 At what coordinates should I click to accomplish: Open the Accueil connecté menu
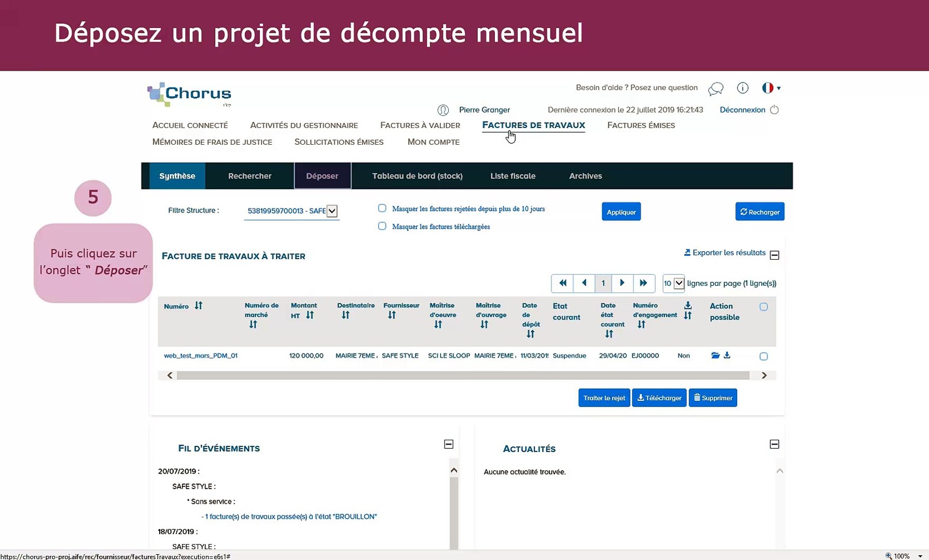click(190, 125)
